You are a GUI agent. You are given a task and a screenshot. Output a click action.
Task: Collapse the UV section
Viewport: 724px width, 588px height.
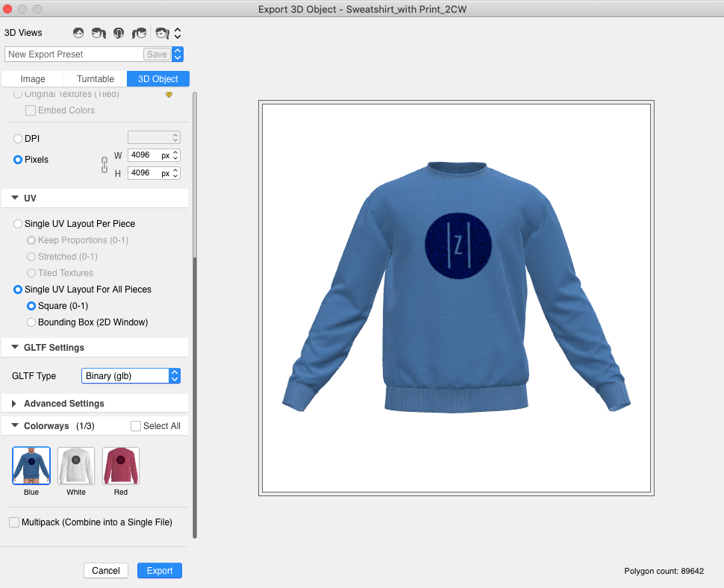pos(14,198)
